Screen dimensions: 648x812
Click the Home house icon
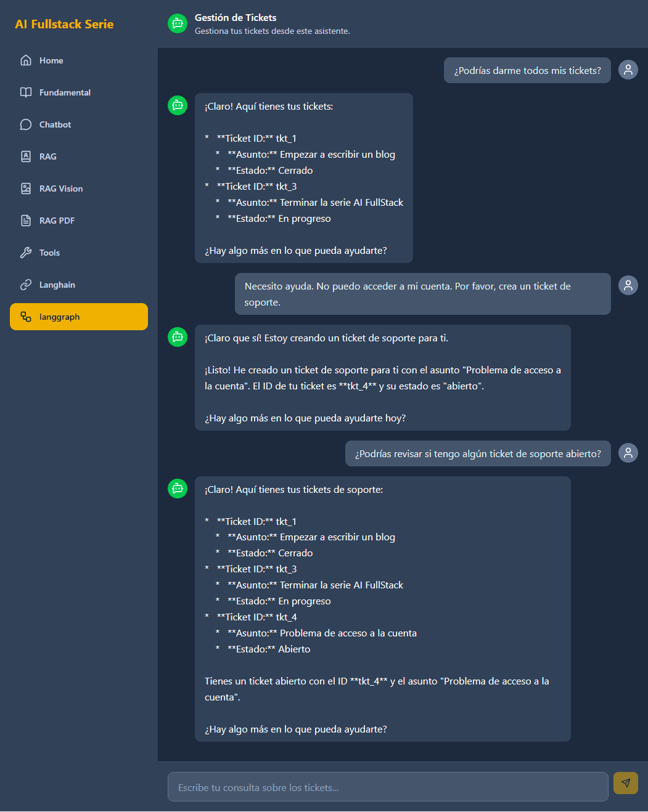pyautogui.click(x=26, y=60)
